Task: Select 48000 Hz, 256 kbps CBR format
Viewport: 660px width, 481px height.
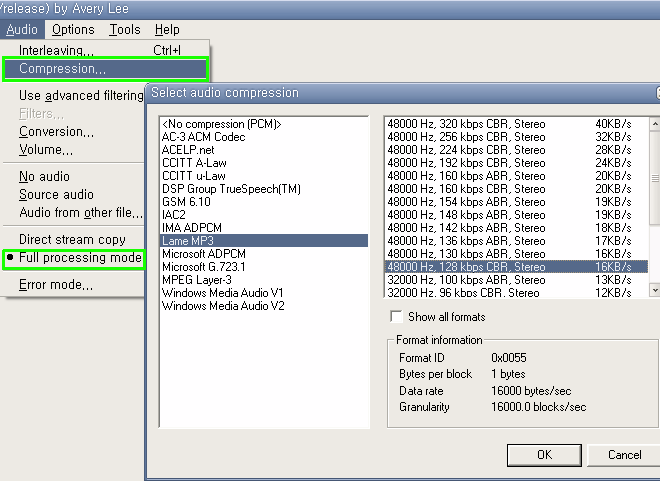Action: coord(517,137)
